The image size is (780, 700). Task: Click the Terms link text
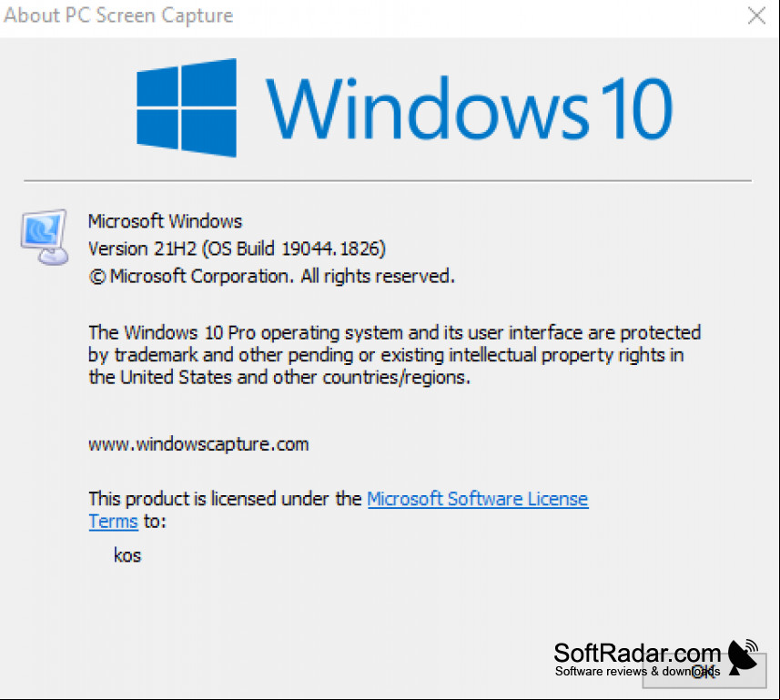(113, 522)
